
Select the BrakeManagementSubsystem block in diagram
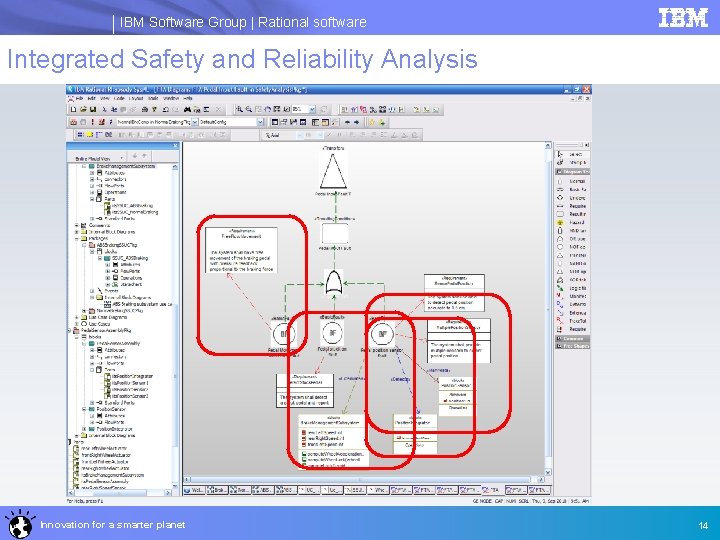(333, 442)
